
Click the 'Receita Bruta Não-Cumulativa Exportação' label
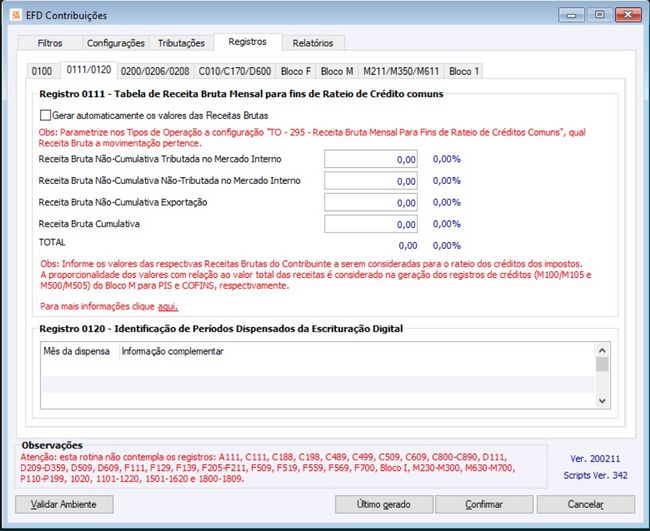pyautogui.click(x=123, y=202)
